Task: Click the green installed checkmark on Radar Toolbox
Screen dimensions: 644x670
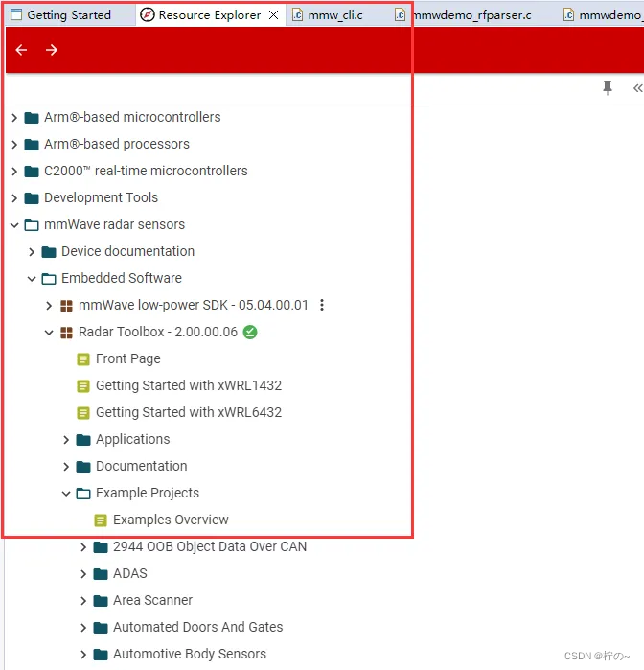Action: click(250, 332)
